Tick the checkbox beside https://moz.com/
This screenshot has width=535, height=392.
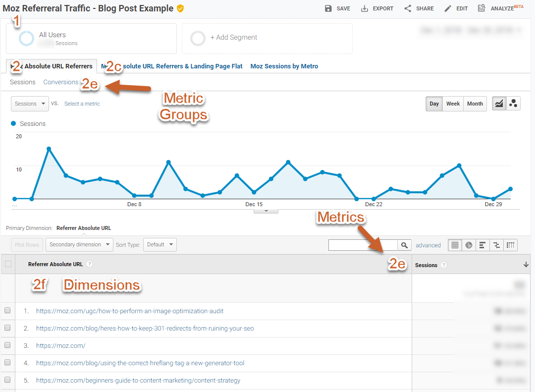click(x=7, y=345)
